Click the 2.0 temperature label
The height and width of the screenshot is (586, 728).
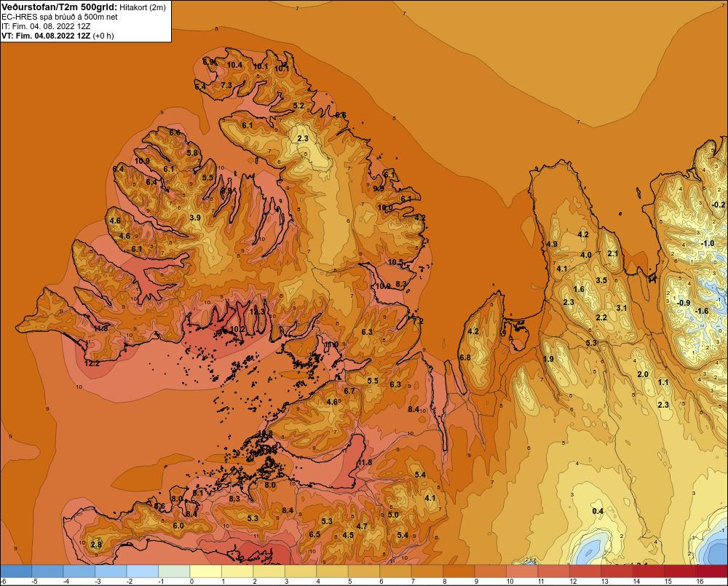pos(643,374)
